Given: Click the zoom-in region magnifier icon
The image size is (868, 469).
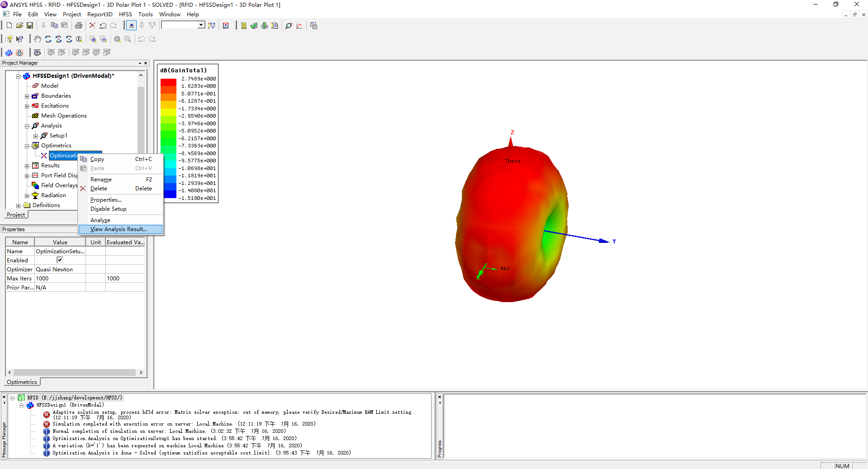Looking at the screenshot, I should point(93,39).
